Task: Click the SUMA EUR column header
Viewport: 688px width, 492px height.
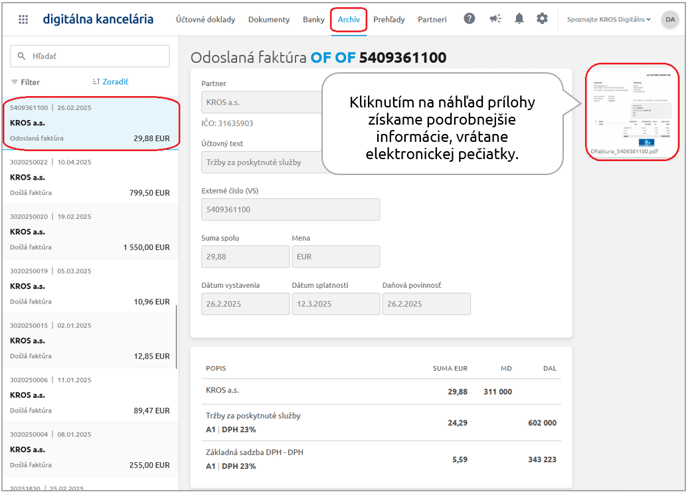Action: (x=450, y=368)
